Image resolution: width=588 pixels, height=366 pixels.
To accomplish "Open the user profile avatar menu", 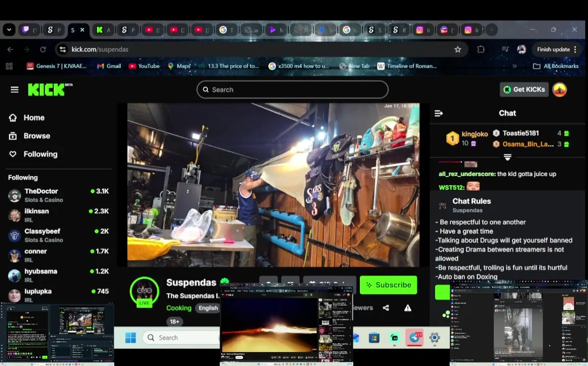I will (x=560, y=89).
